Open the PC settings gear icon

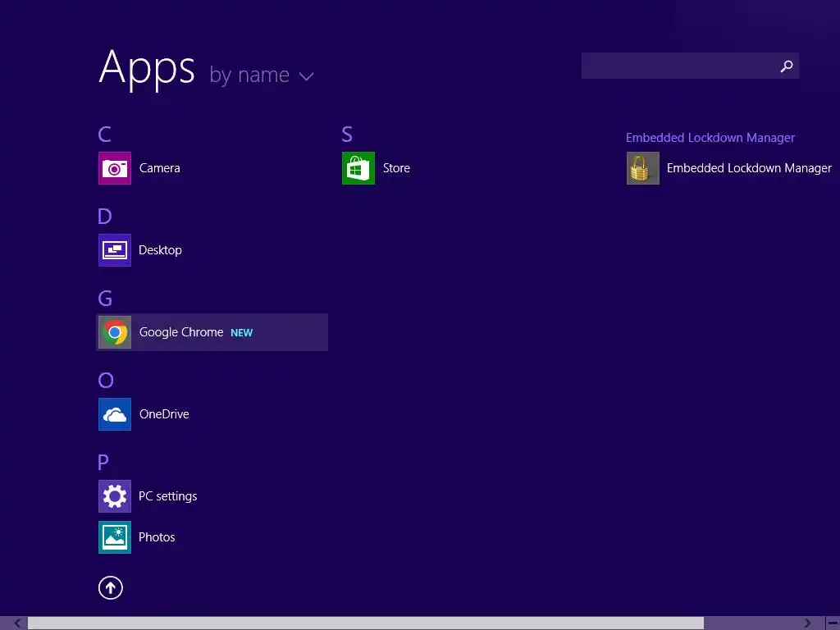(115, 496)
